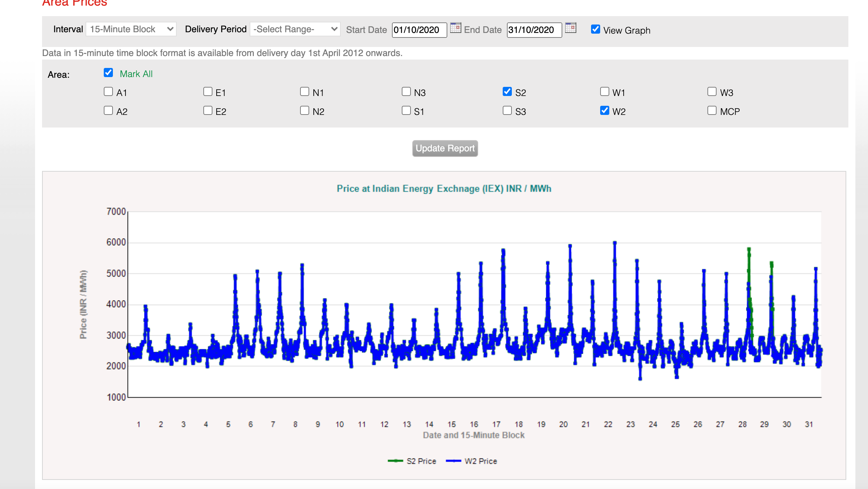868x489 pixels.
Task: Tick the W1 area checkbox
Action: pos(605,91)
